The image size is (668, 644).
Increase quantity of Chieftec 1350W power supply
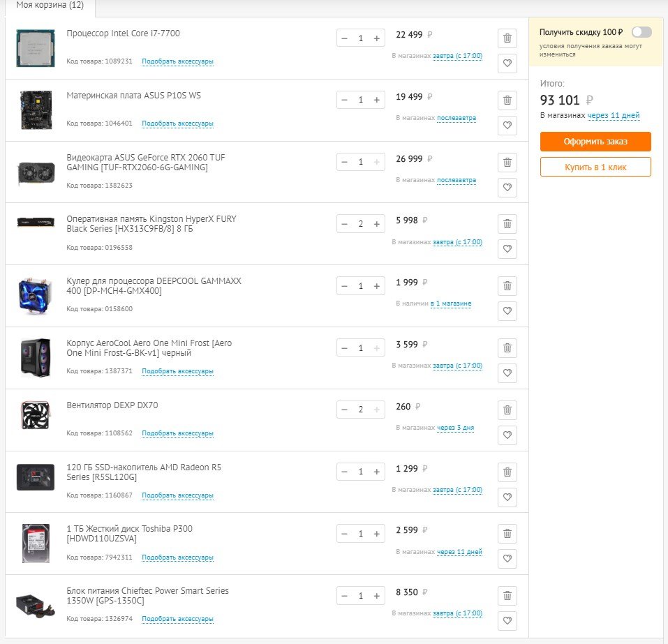coord(377,596)
